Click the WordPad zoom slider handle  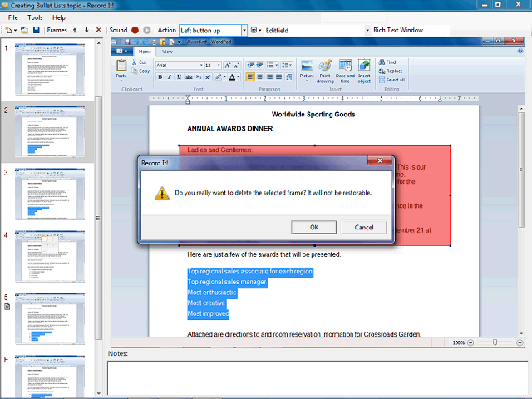[x=495, y=342]
